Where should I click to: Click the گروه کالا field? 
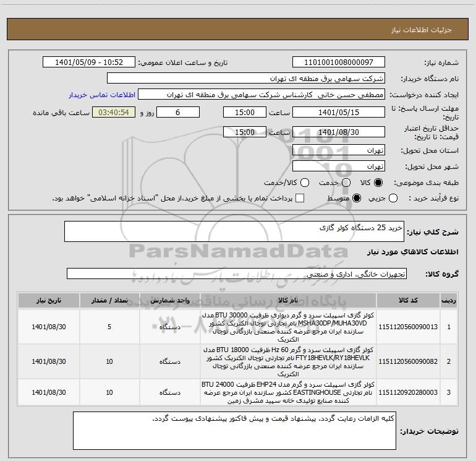pos(237,274)
